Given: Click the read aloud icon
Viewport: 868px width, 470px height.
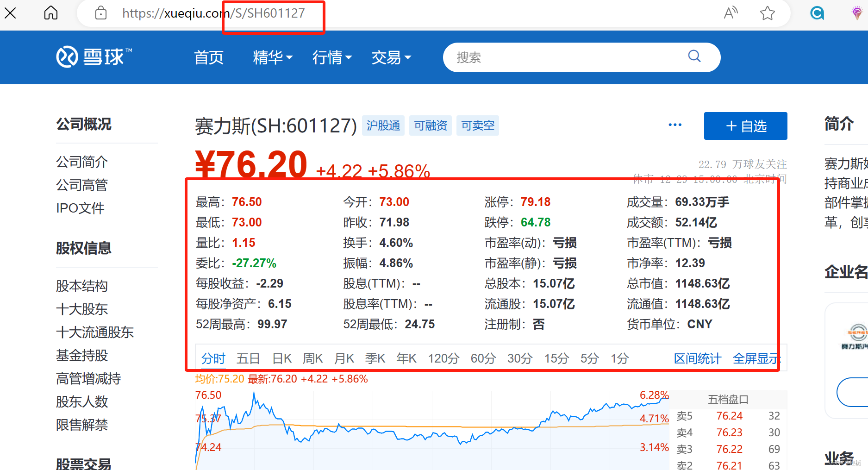Looking at the screenshot, I should (731, 13).
